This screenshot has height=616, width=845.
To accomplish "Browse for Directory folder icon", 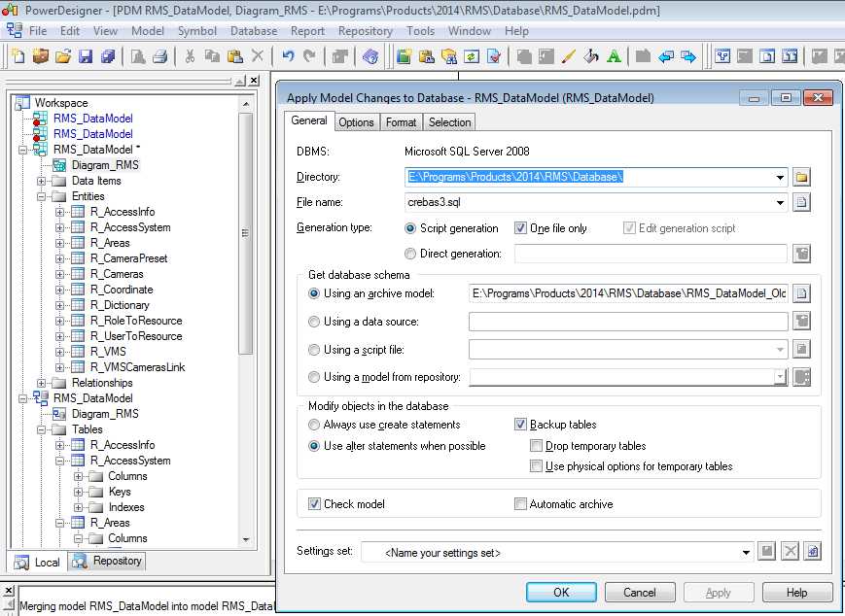I will (801, 177).
